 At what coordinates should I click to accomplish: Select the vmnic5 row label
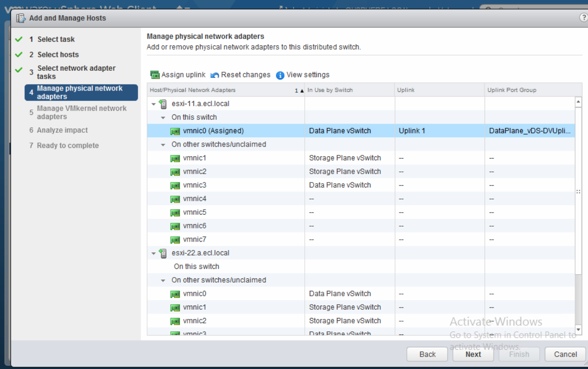pyautogui.click(x=194, y=212)
